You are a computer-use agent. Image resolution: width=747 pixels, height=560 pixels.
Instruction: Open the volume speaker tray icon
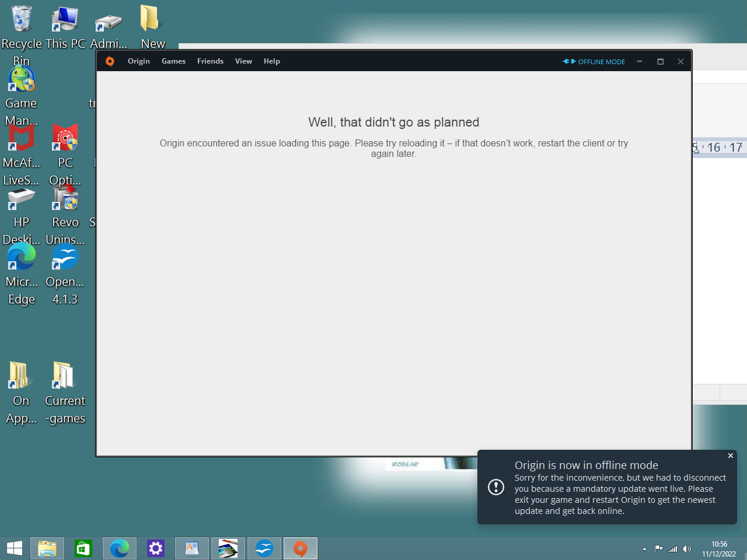point(687,549)
